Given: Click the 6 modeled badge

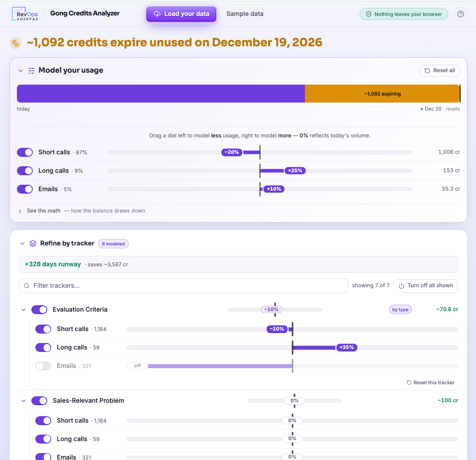Looking at the screenshot, I should [x=113, y=243].
